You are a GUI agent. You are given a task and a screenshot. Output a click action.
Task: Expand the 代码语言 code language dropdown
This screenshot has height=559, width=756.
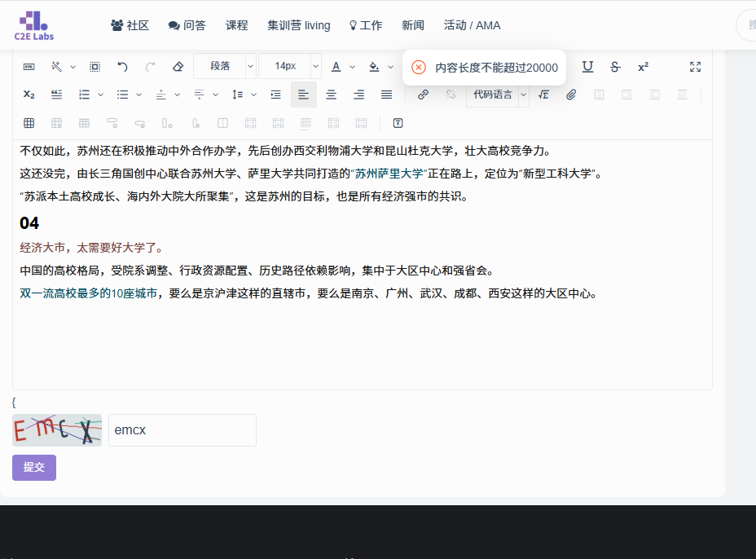coord(523,95)
